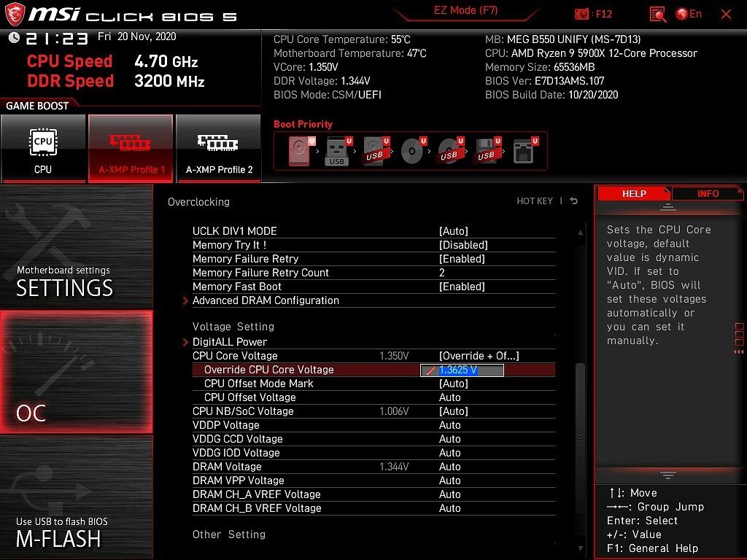Image resolution: width=747 pixels, height=560 pixels.
Task: Change language with the En globe icon
Action: point(689,15)
